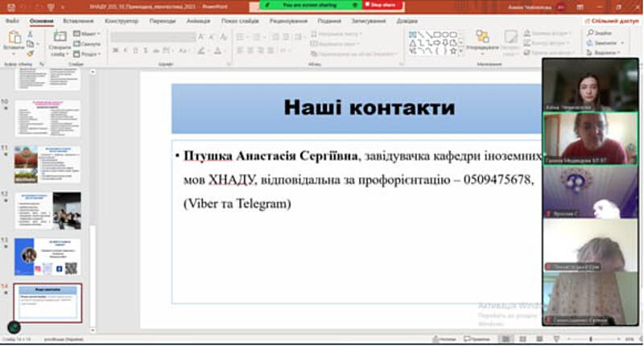Toggle Strikethrough formatting
Image resolution: width=644 pixels, height=346 pixels.
[x=156, y=51]
